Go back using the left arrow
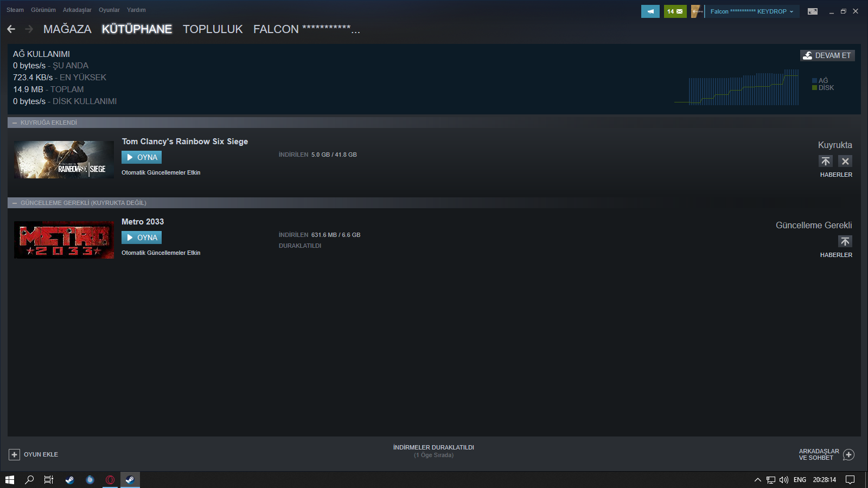 pos(11,29)
